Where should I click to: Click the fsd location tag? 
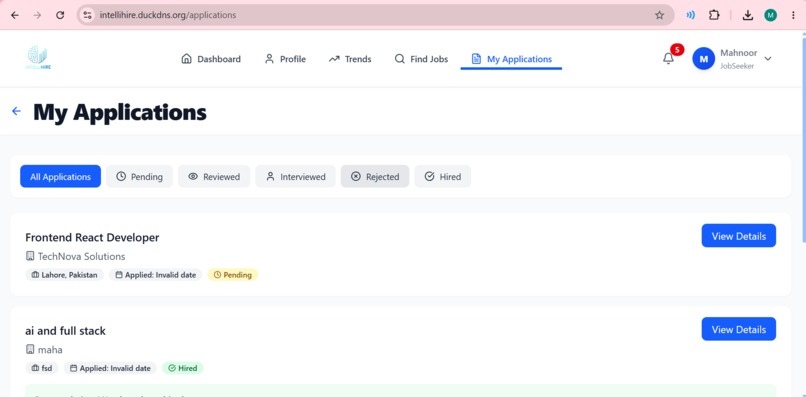tap(42, 368)
